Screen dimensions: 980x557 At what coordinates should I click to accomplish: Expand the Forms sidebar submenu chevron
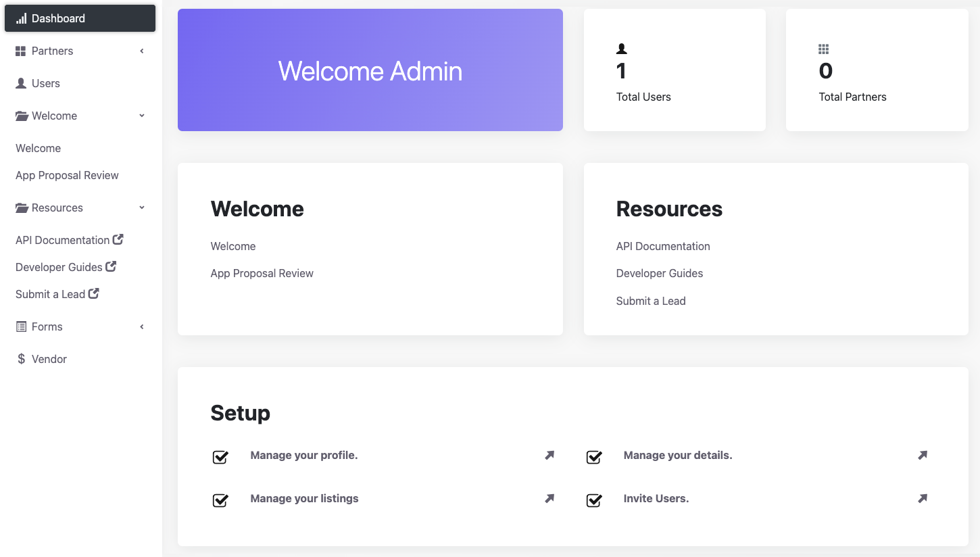click(x=142, y=327)
